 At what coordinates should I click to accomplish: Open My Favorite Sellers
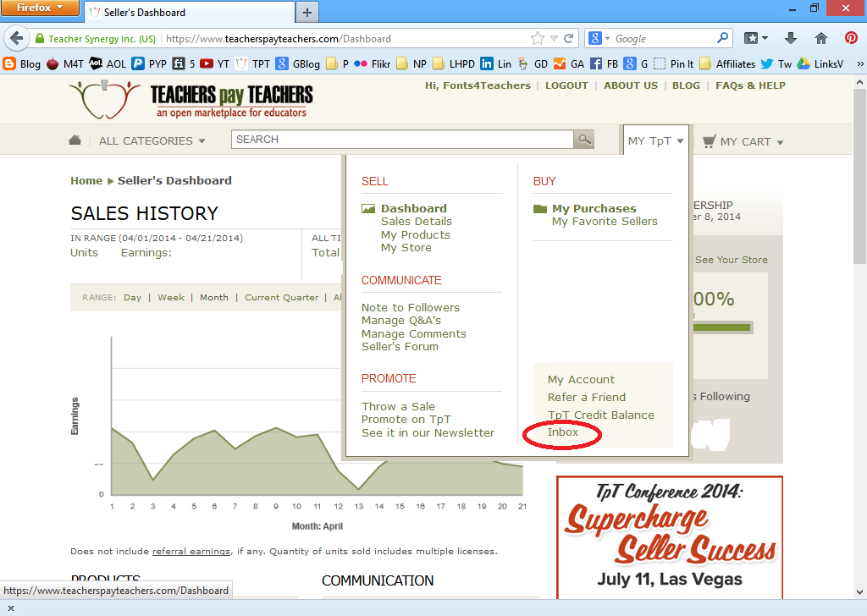(x=605, y=221)
